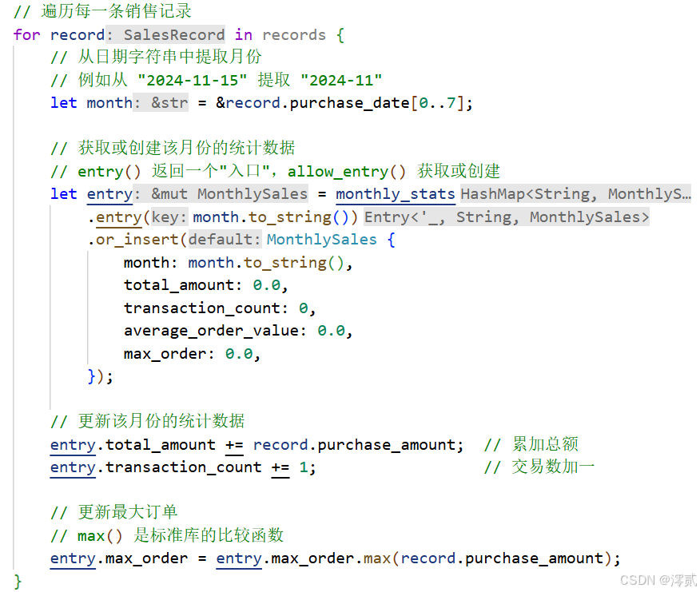
Task: Click the 'max_order: 0.0' field line
Action: click(192, 354)
